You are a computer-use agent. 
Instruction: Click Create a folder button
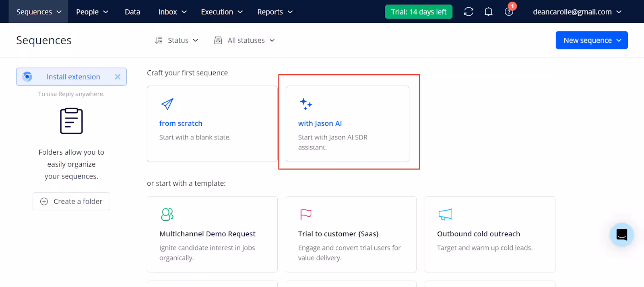[x=71, y=201]
